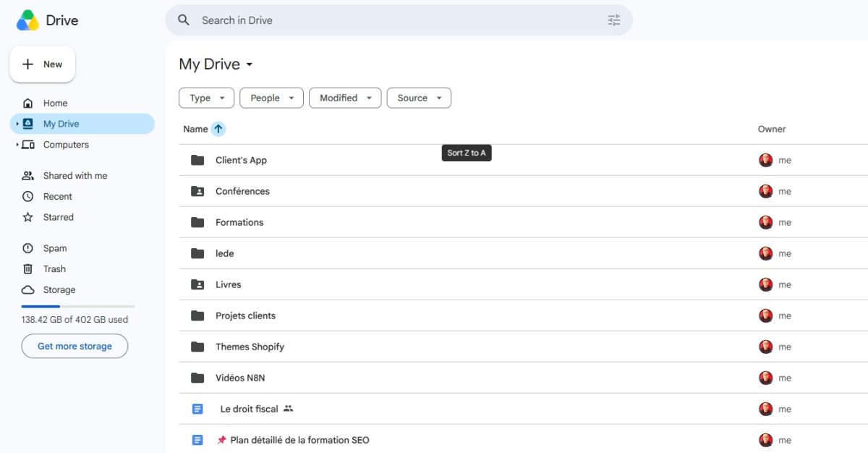Click Get more storage button
868x453 pixels.
(x=75, y=346)
